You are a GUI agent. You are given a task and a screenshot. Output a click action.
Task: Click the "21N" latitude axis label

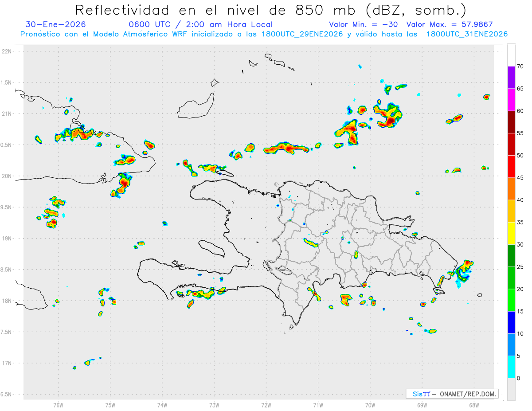tap(7, 114)
